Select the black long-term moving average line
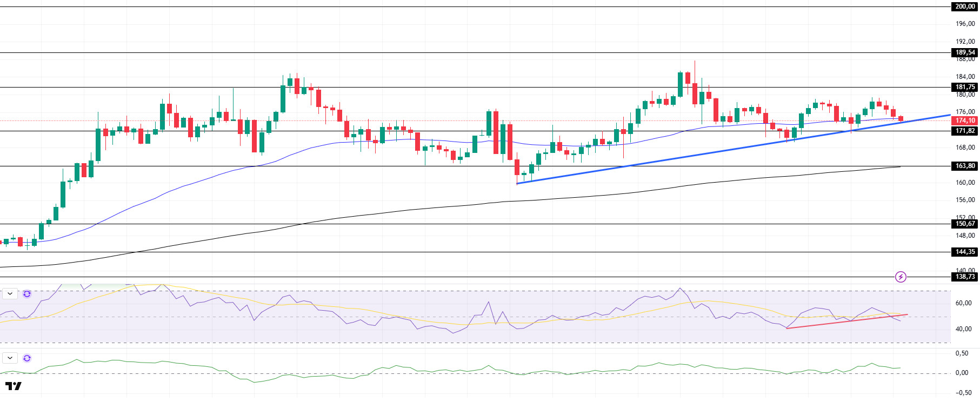Screen dimensions: 980x402 [x=450, y=206]
